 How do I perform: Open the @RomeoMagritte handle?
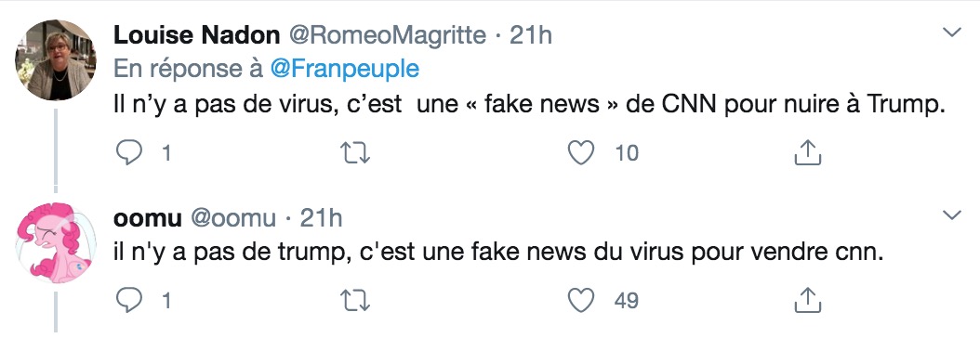pyautogui.click(x=386, y=35)
